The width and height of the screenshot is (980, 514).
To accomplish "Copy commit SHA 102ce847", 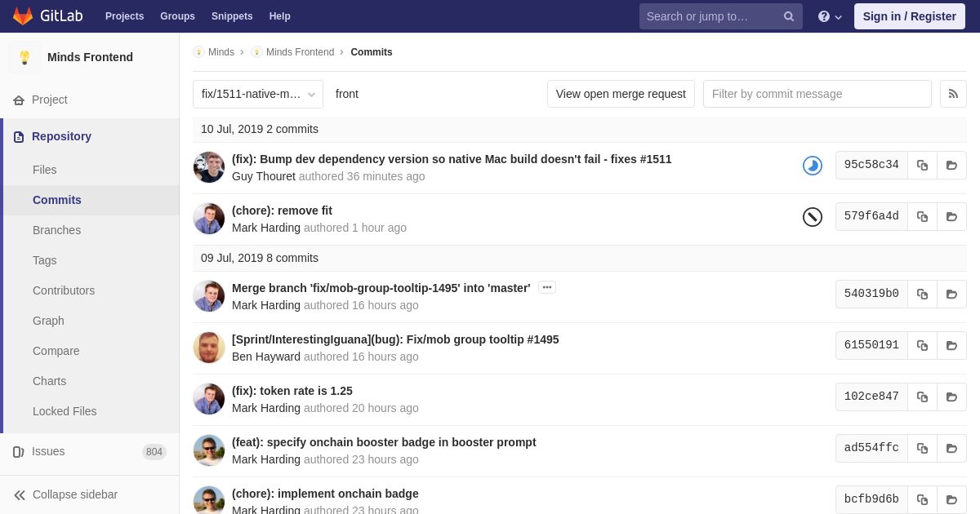I will click(x=922, y=397).
